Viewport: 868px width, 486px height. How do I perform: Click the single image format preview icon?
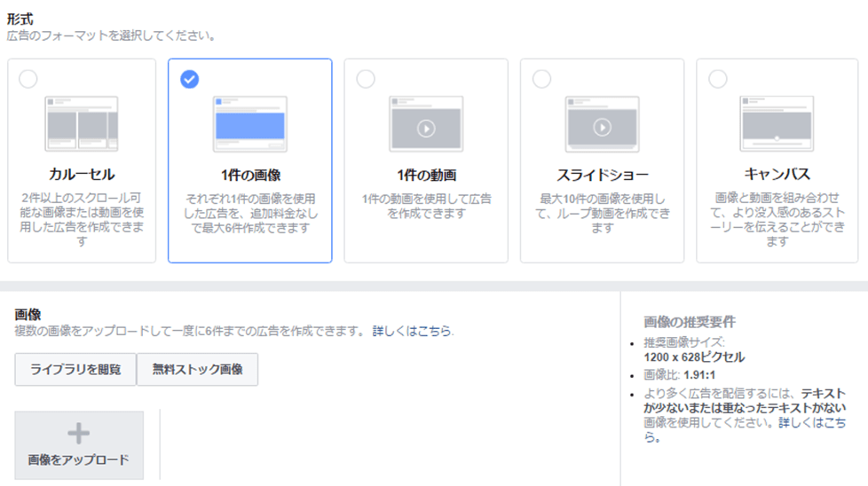tap(249, 123)
